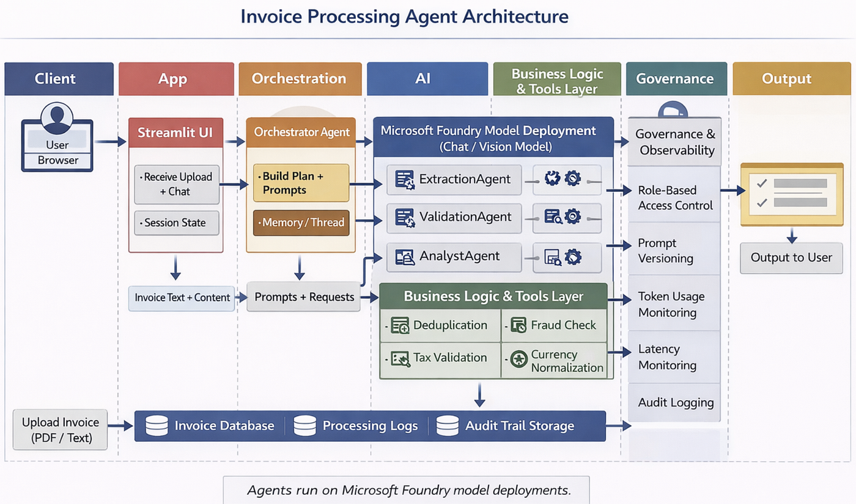Screen dimensions: 856x504
Task: Click the ValidationAgent document icon
Action: pos(405,218)
